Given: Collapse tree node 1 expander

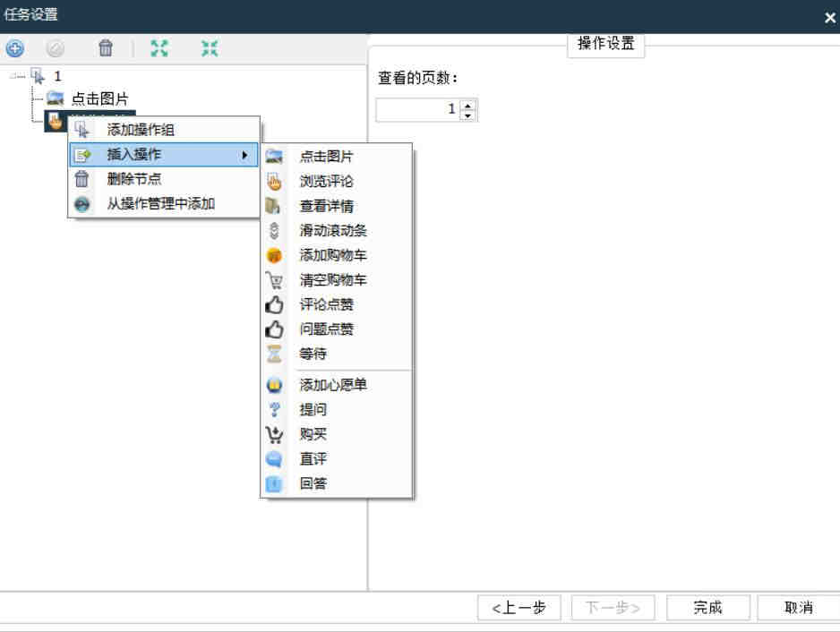Looking at the screenshot, I should point(14,77).
